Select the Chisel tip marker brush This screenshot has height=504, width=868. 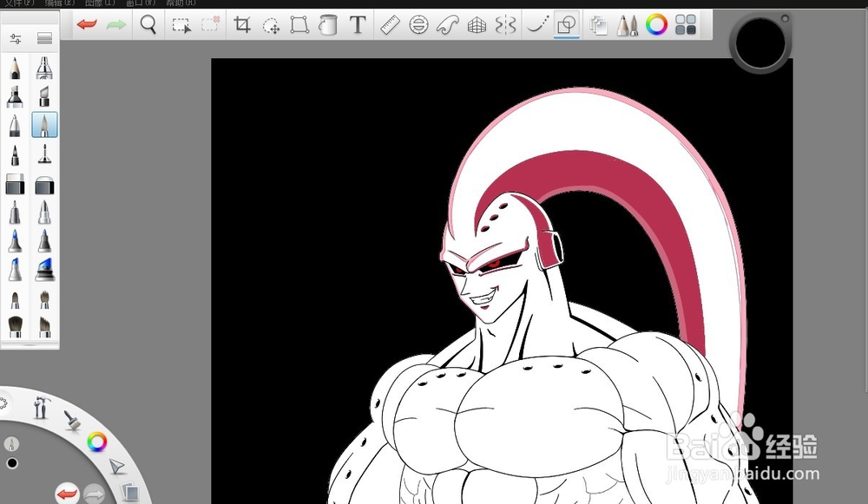(44, 96)
